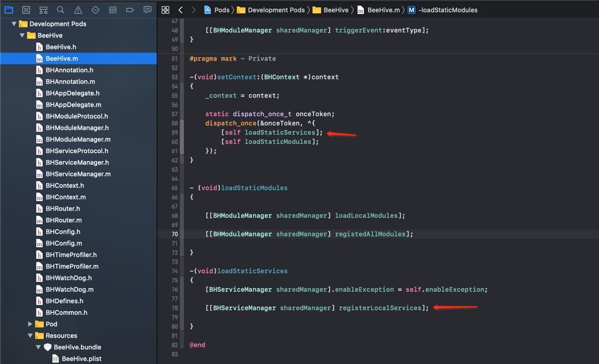Click setContext method name on line 53
Screen dimensions: 599x364
[x=237, y=77]
